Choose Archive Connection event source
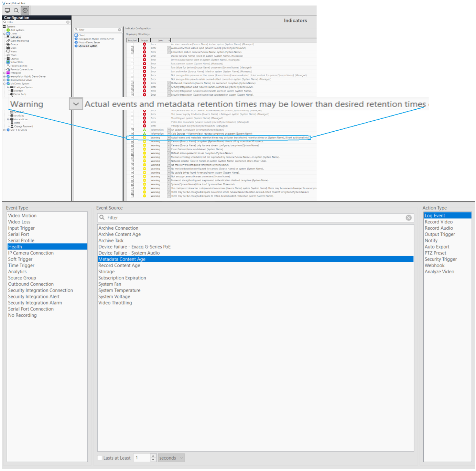Screen dimensions: 476x471 pos(118,228)
